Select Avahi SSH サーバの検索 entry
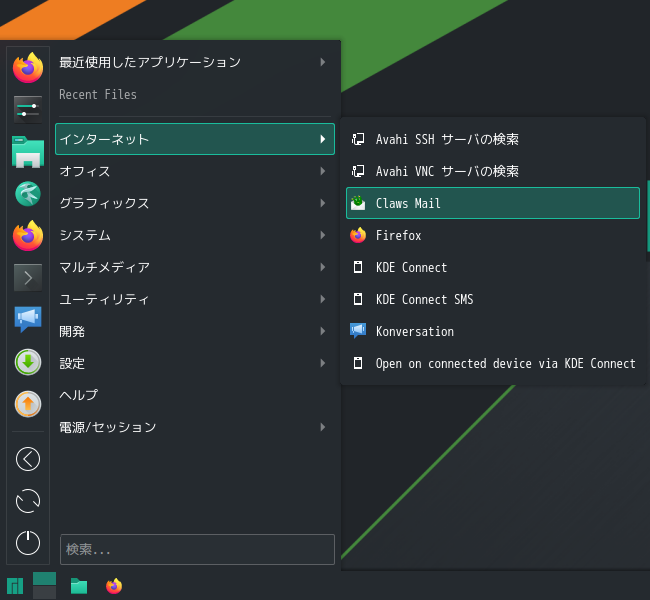Viewport: 650px width, 600px height. pos(493,139)
